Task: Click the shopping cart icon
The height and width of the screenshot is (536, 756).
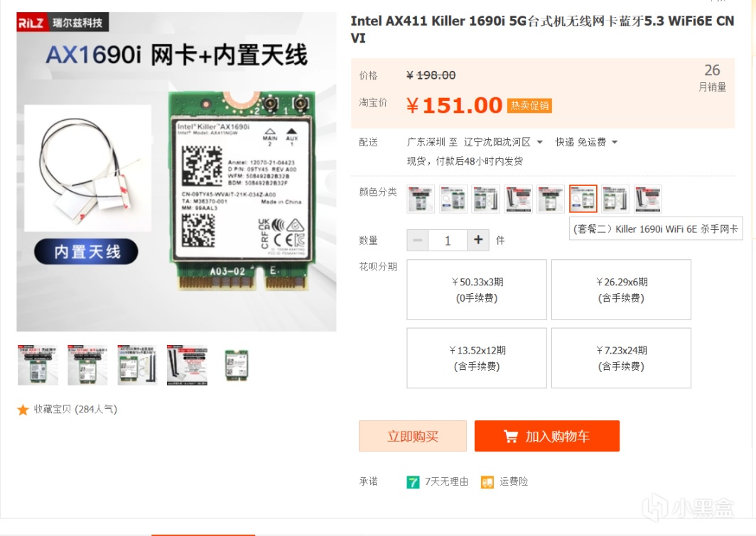Action: click(511, 437)
